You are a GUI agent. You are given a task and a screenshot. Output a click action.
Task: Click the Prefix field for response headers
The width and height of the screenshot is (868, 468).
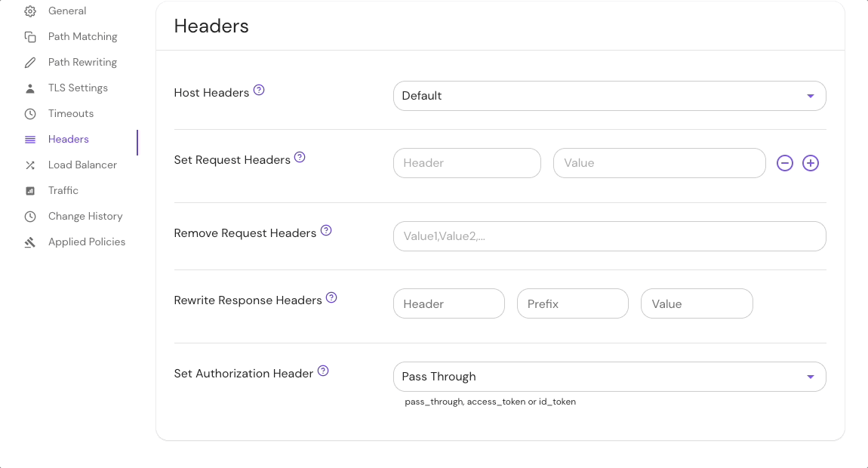[x=572, y=303]
